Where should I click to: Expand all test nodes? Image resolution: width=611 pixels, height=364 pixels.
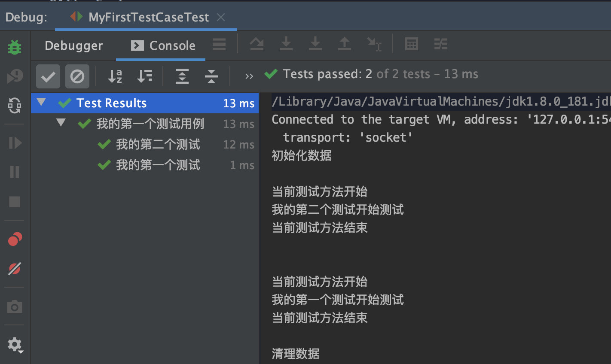coord(182,76)
